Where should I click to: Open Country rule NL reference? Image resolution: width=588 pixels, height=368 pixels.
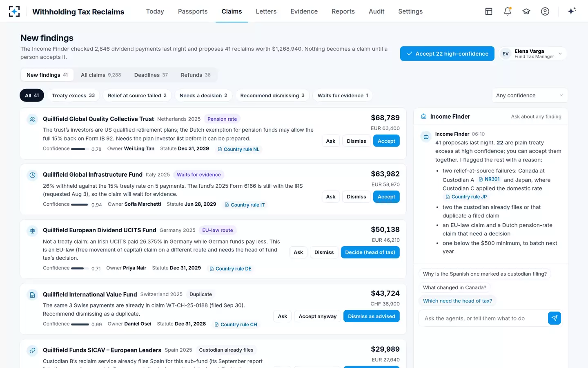click(x=238, y=149)
